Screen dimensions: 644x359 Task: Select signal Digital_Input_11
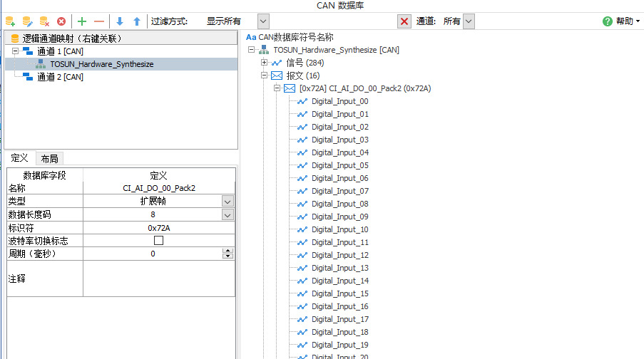pyautogui.click(x=339, y=242)
